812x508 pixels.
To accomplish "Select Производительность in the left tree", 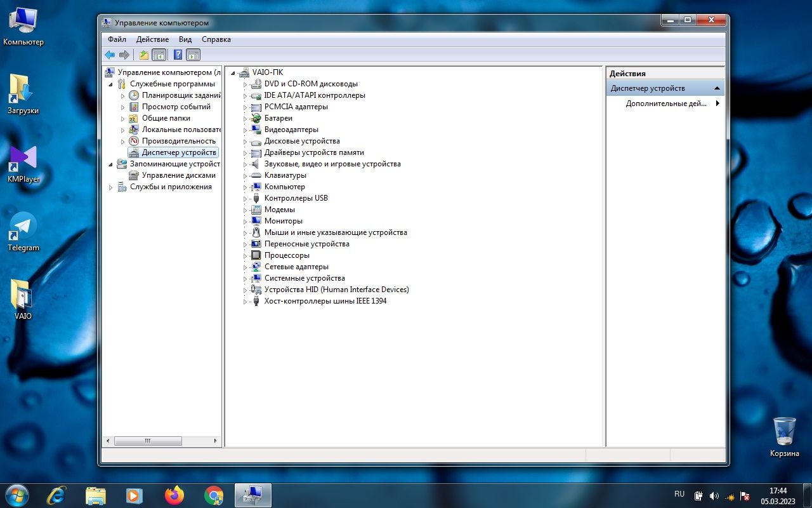I will click(179, 141).
